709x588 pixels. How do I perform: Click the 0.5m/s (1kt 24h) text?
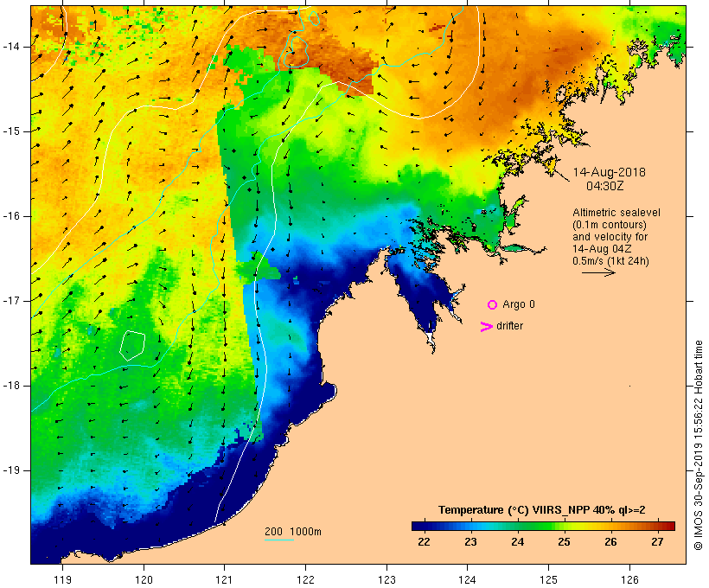coord(610,261)
